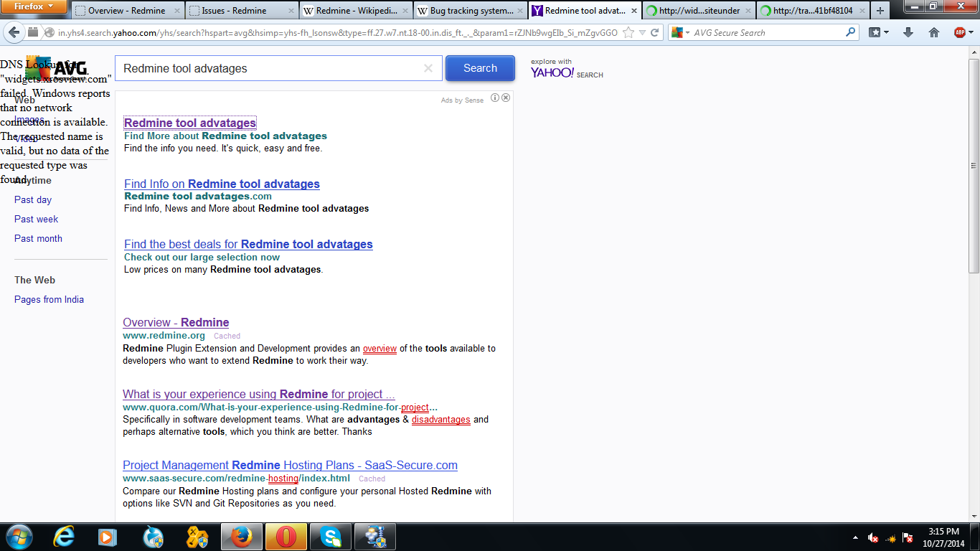Click the Yahoo Search logo
The width and height of the screenshot is (980, 551).
567,69
